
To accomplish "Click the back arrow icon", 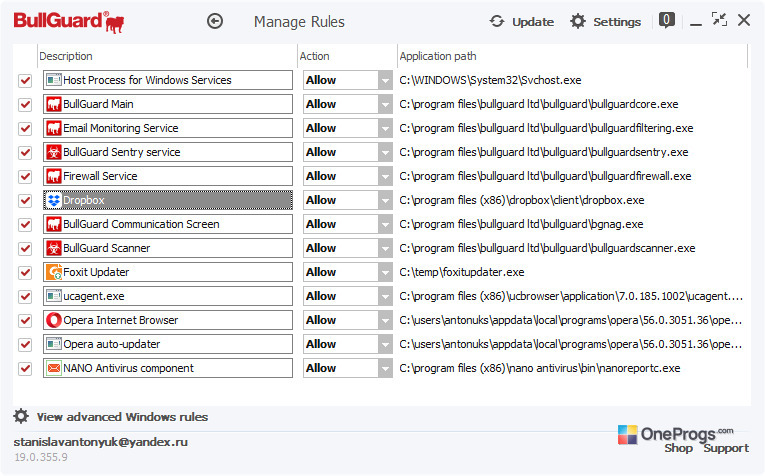I will tap(215, 21).
